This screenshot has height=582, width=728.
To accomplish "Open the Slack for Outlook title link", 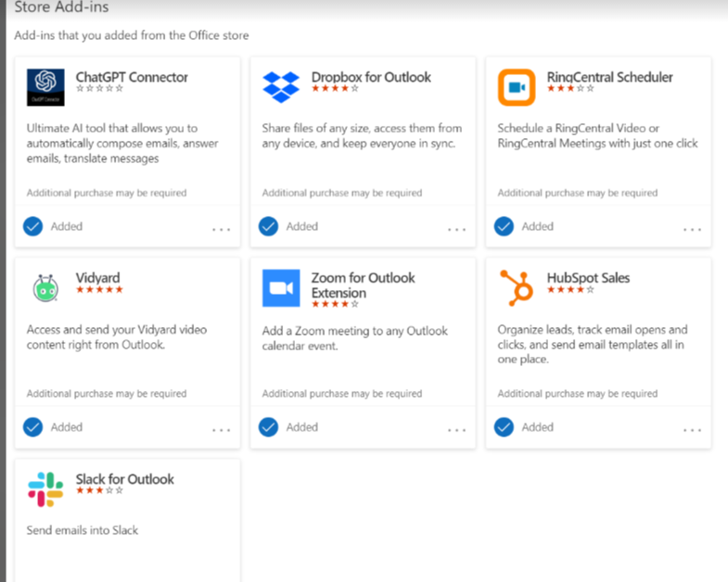I will (x=125, y=479).
